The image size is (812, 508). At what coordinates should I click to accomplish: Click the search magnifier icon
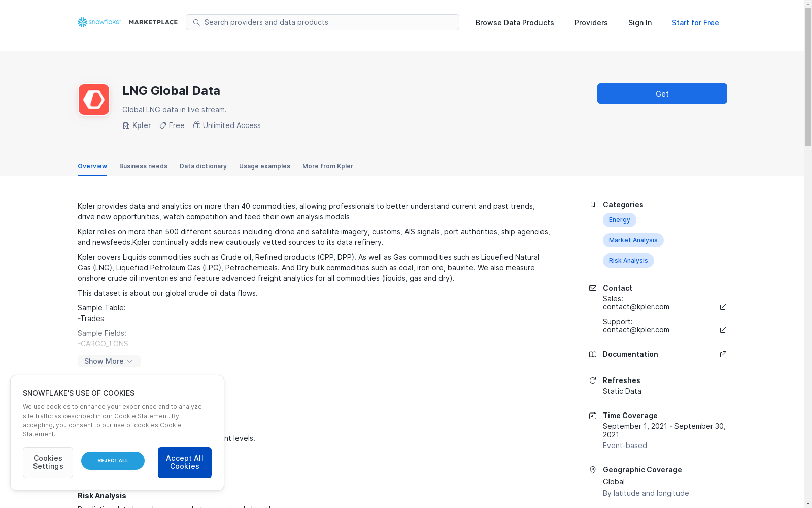[x=196, y=22]
